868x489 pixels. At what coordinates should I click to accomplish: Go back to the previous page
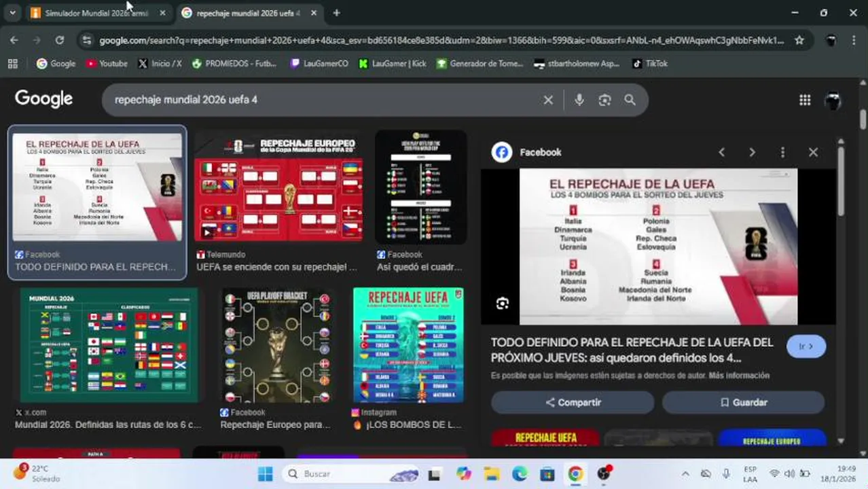(x=14, y=40)
